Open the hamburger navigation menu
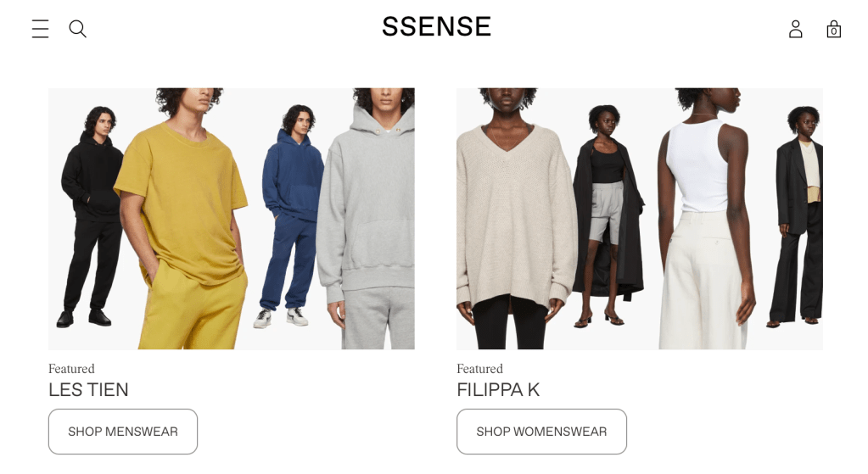 (x=41, y=29)
